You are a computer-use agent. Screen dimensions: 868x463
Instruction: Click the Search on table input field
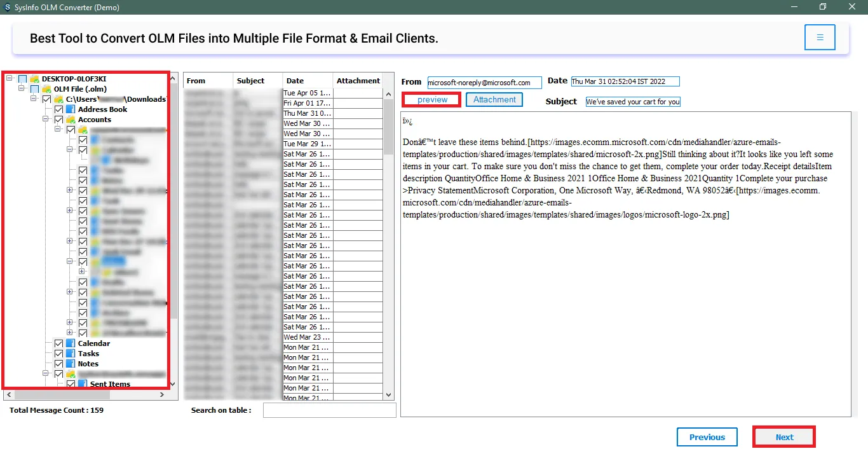point(329,410)
